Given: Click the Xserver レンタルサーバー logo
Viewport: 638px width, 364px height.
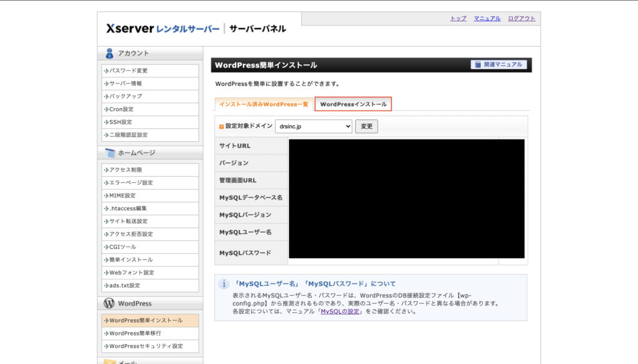Looking at the screenshot, I should (x=163, y=29).
